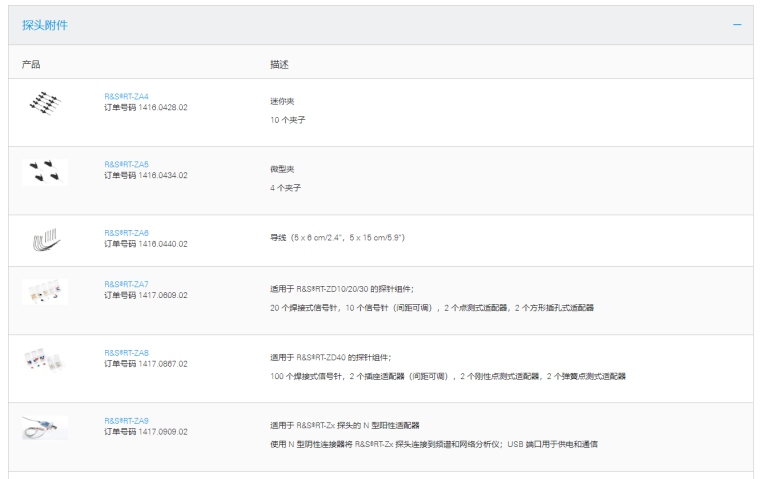This screenshot has height=479, width=760.
Task: Go to the R&S®RT-ZA6 product page
Action: click(126, 232)
